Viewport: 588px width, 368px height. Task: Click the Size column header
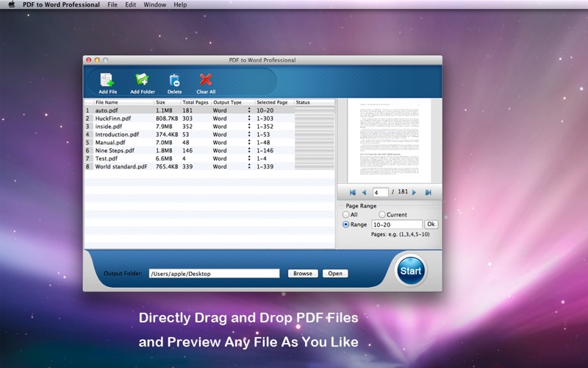[x=168, y=102]
